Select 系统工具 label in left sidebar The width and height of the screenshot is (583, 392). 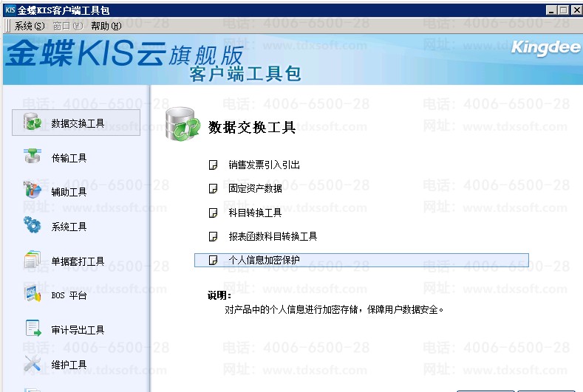click(x=69, y=227)
